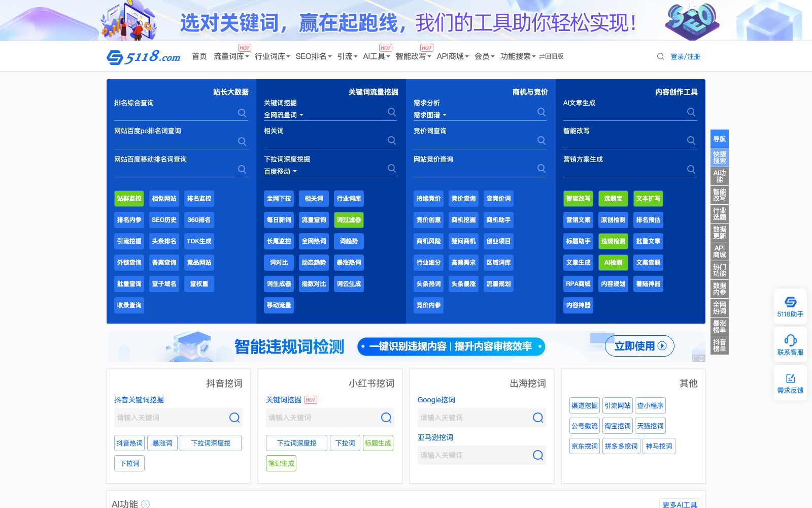Click the AI检测 green tag
Viewport: 812px width, 508px height.
tap(613, 263)
